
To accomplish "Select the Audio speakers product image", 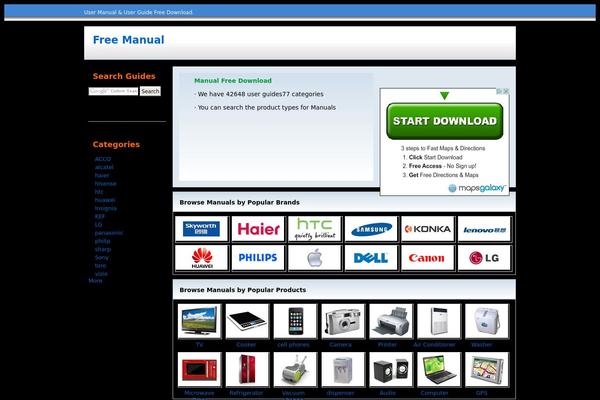I will (391, 369).
